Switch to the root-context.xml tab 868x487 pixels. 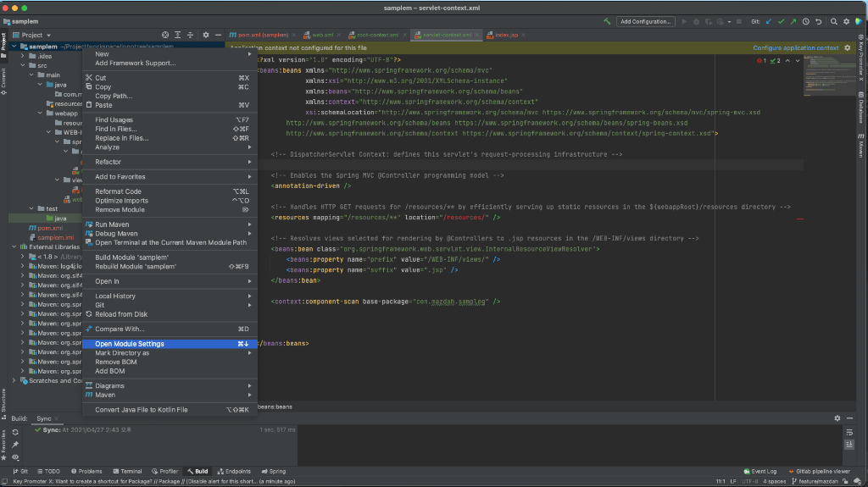tap(377, 35)
